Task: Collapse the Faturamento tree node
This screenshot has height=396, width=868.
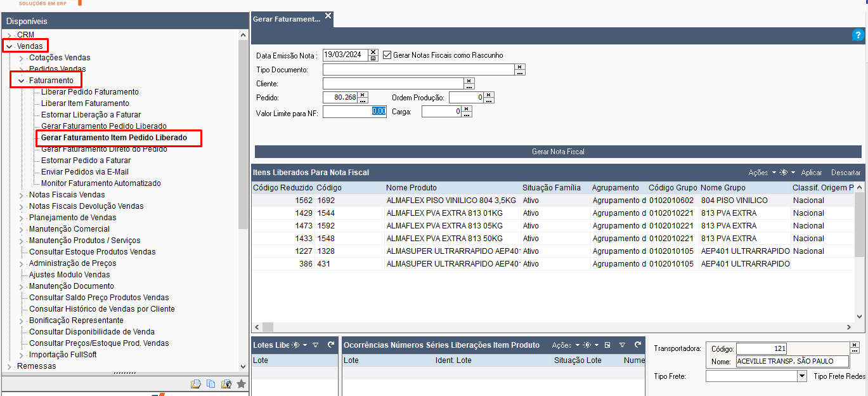Action: click(21, 81)
